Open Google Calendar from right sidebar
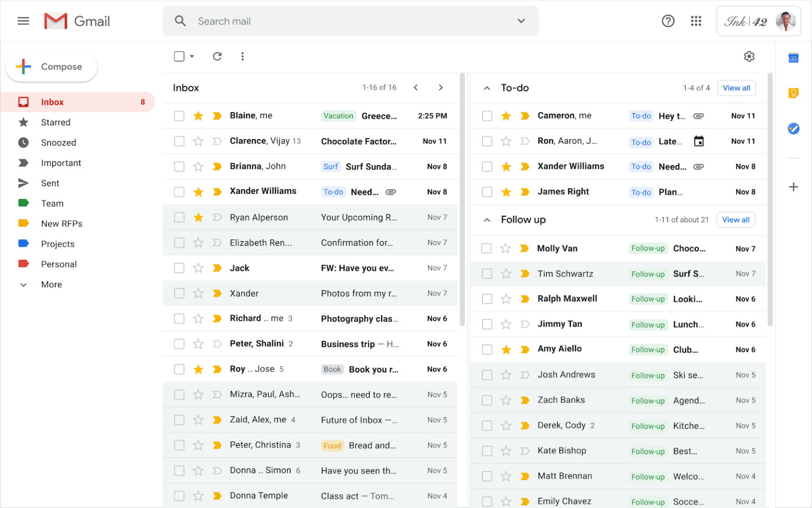 pos(793,58)
